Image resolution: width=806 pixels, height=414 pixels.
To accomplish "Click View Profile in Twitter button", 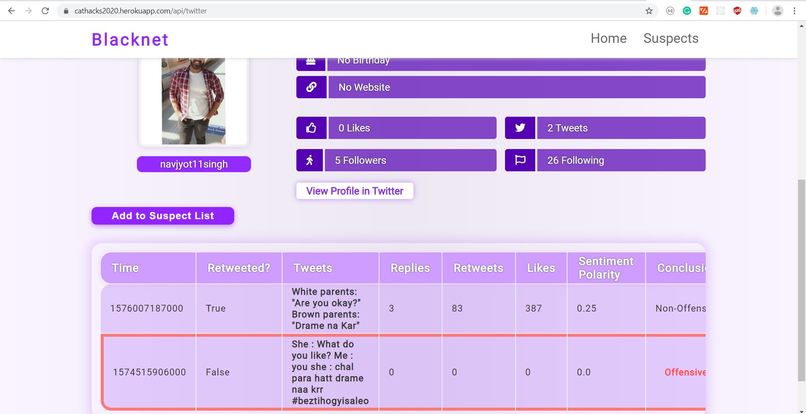I will [355, 191].
